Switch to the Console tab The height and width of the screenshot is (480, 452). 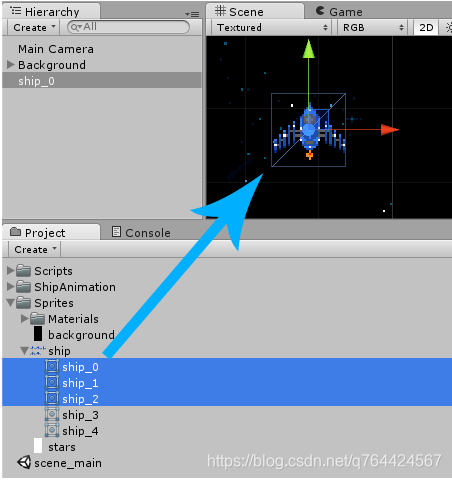click(141, 232)
